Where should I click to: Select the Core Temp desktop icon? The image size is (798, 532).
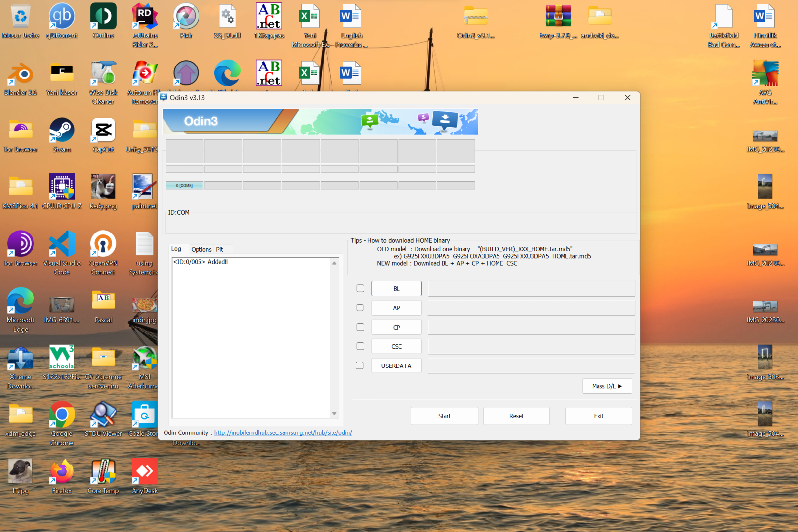tap(103, 476)
